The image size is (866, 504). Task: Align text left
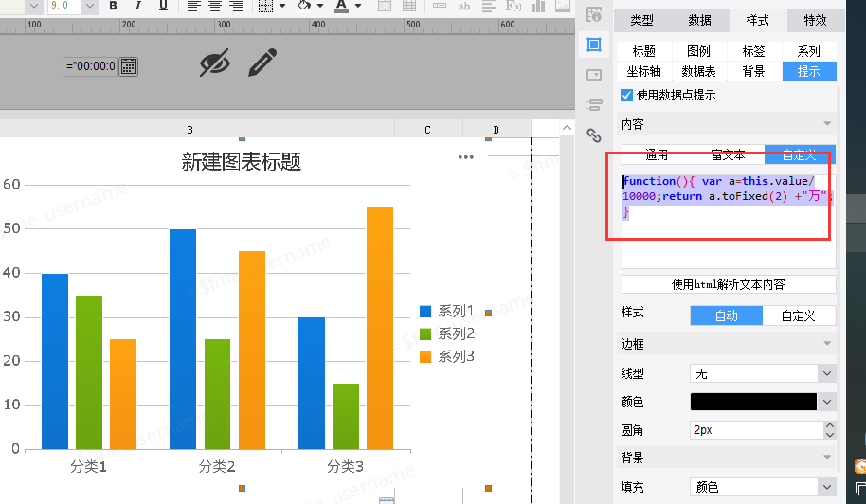point(193,6)
